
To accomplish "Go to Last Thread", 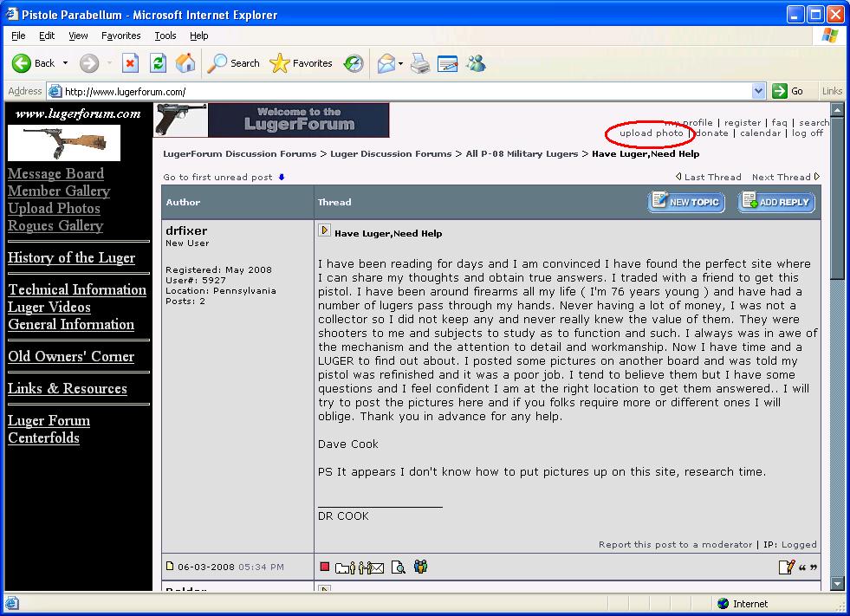I will point(708,177).
